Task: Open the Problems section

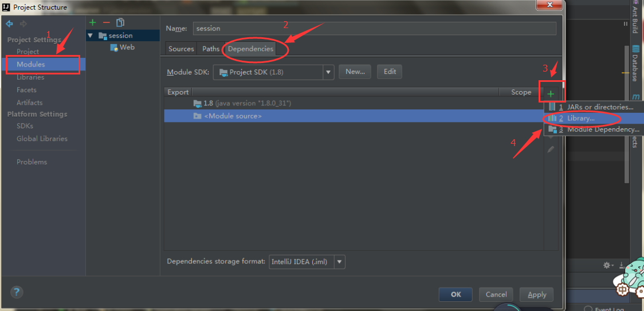Action: (x=32, y=162)
